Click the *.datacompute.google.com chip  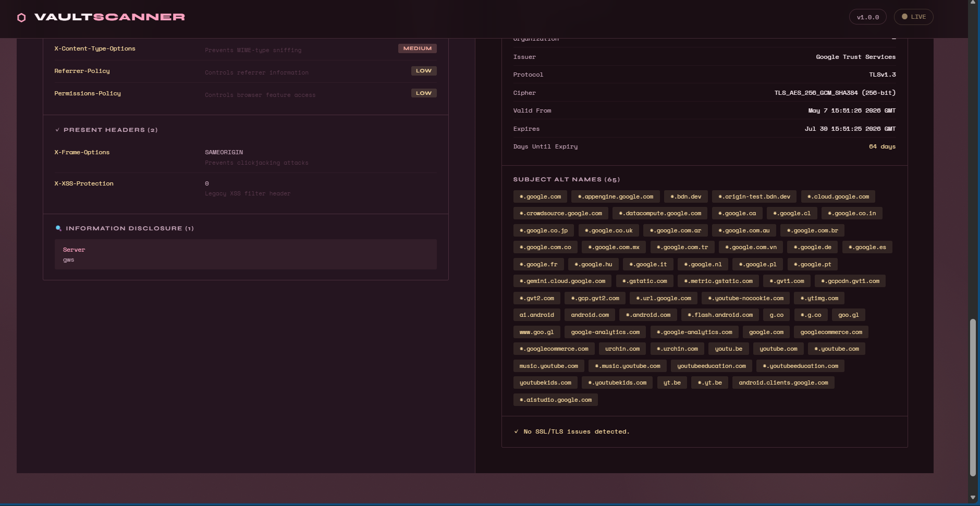[660, 213]
